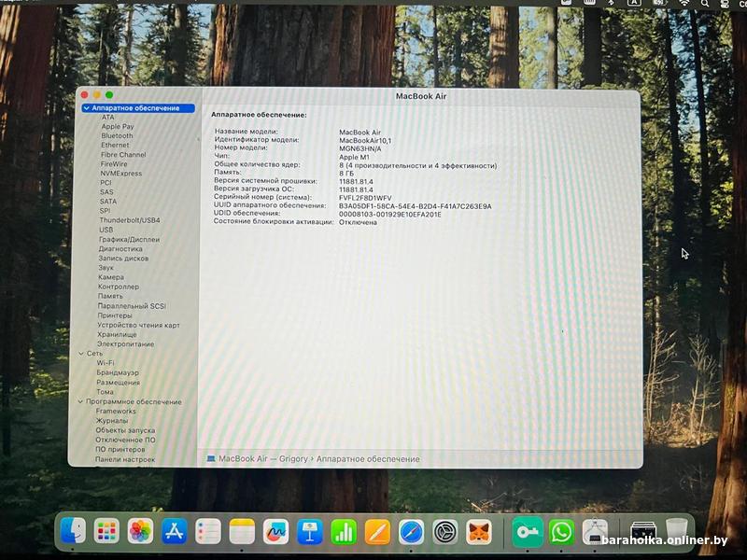This screenshot has width=747, height=560.
Task: Launch the Notes app in Dock
Action: coord(242,531)
